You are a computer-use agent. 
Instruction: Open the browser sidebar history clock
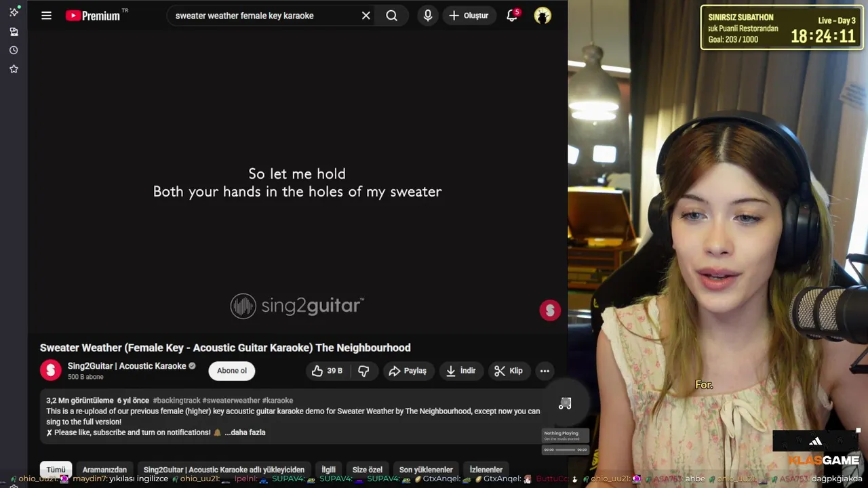(14, 50)
